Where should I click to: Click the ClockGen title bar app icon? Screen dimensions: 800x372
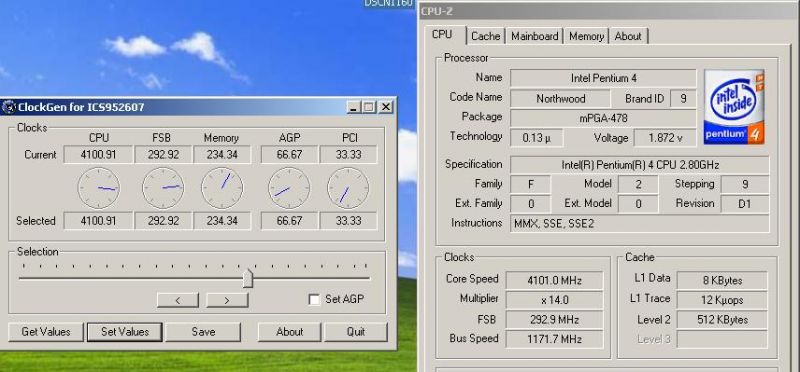[x=9, y=107]
